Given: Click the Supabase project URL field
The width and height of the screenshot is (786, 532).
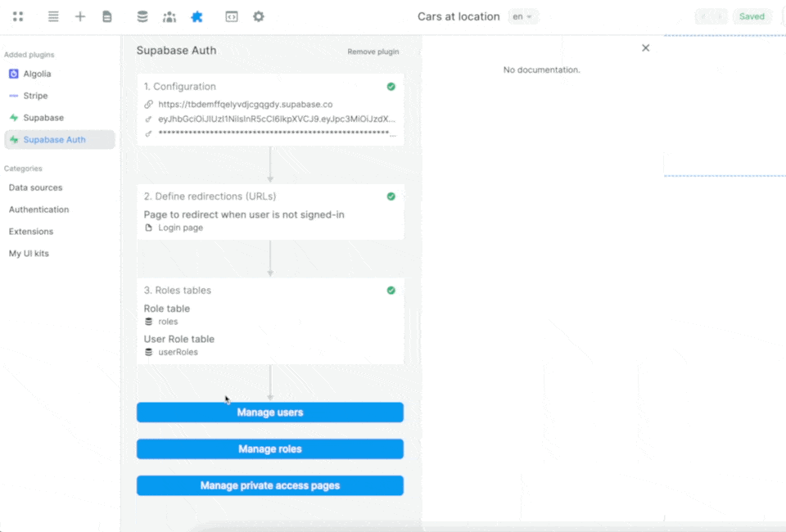Looking at the screenshot, I should (x=245, y=104).
